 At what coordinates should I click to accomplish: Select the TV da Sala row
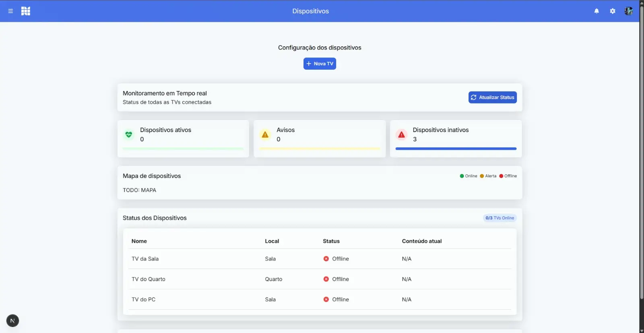[145, 259]
